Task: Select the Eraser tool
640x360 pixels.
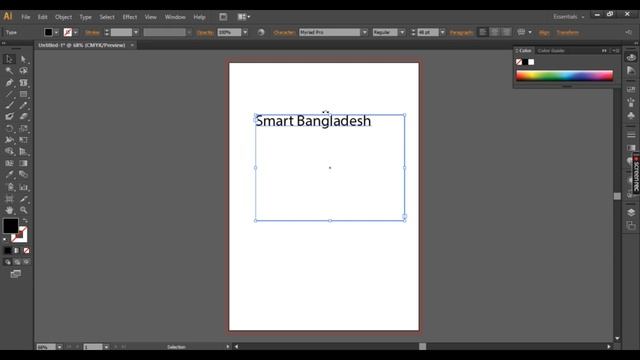Action: click(23, 117)
